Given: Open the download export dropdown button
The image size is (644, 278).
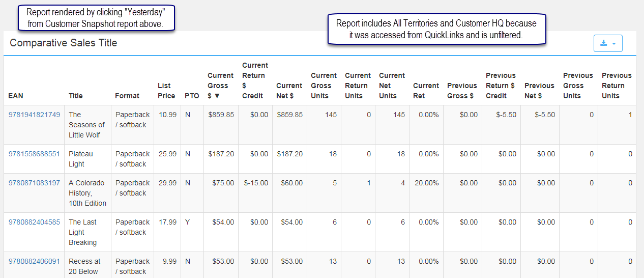Looking at the screenshot, I should click(x=608, y=43).
